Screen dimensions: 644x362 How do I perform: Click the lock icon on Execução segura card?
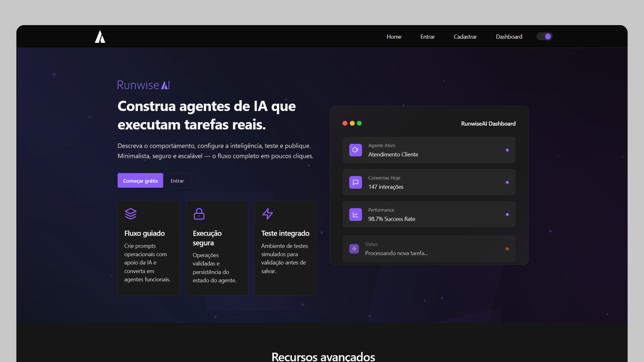point(199,214)
